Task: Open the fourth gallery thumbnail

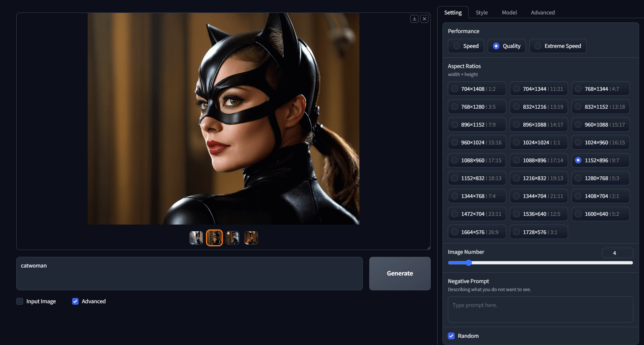Action: (251, 238)
